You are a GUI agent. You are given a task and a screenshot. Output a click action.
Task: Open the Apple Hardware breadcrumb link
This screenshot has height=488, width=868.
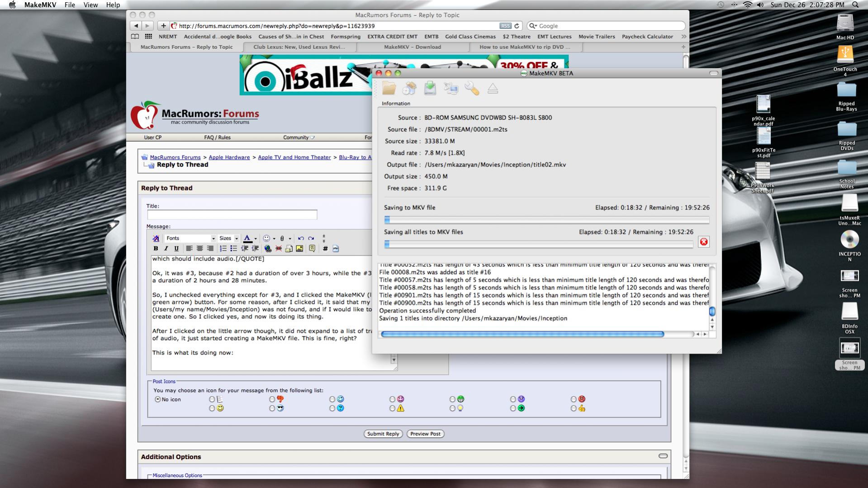pos(229,157)
